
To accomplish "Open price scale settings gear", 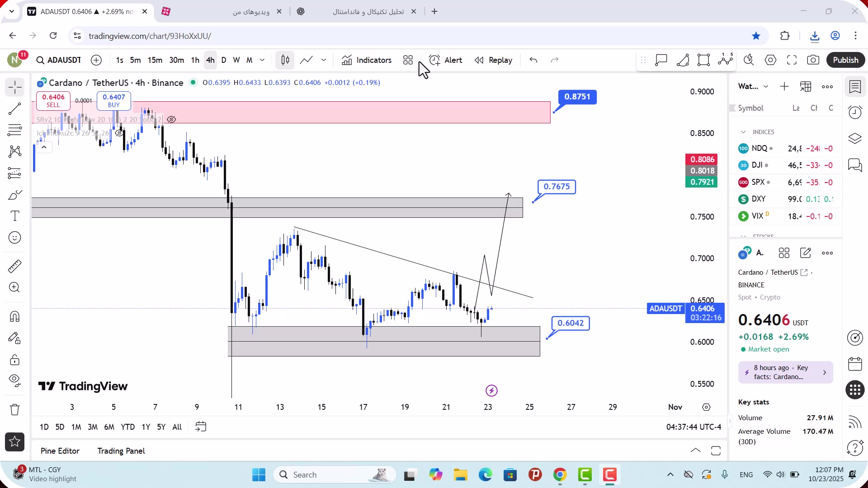I will [x=706, y=407].
